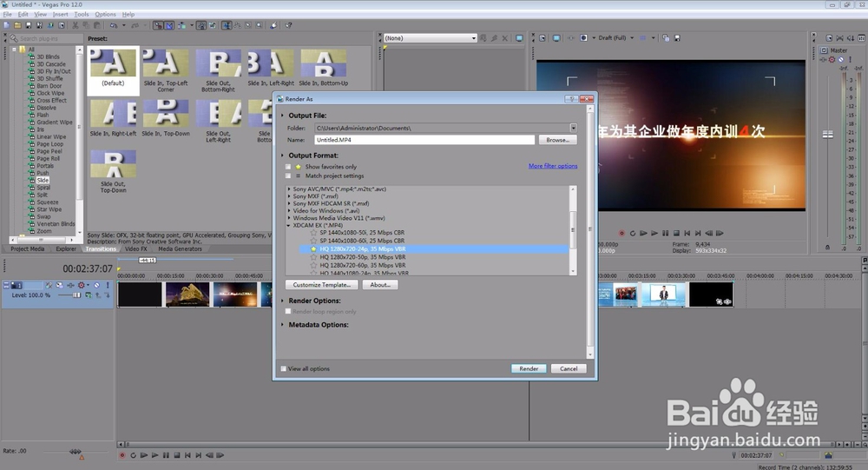
Task: Toggle favorite star for HQ 1280x720-60p
Action: pyautogui.click(x=314, y=265)
